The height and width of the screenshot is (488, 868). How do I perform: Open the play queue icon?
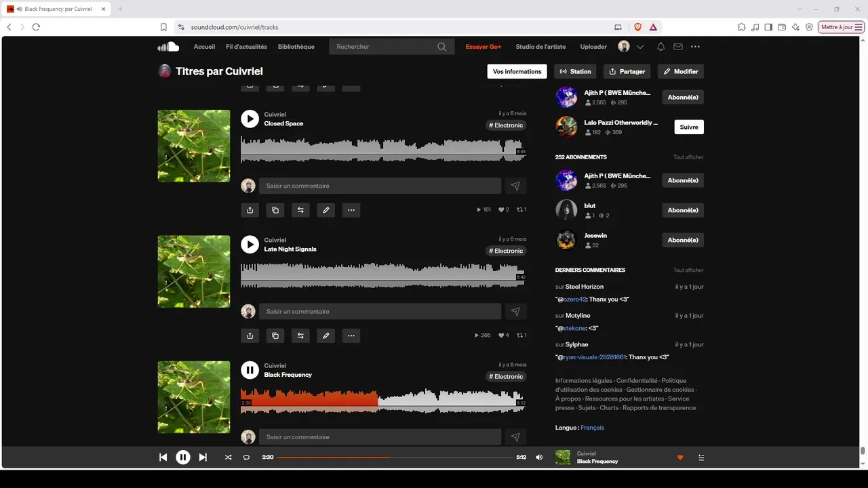[x=701, y=457]
